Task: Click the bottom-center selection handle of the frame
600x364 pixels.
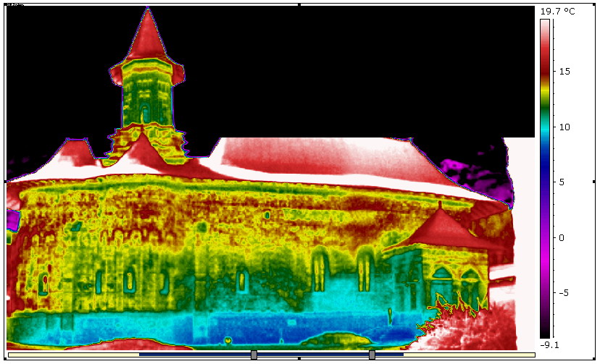Action: pos(299,358)
